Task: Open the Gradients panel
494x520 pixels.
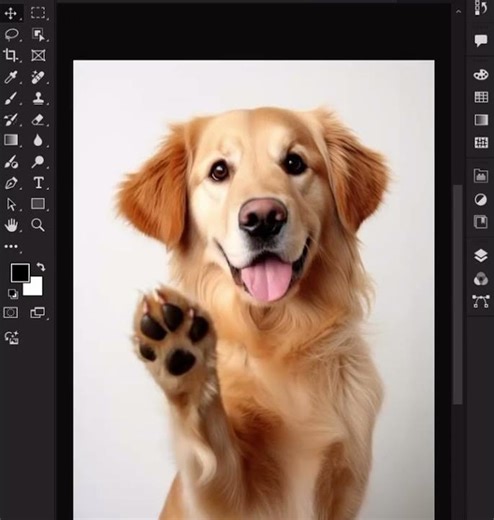Action: coord(481,120)
